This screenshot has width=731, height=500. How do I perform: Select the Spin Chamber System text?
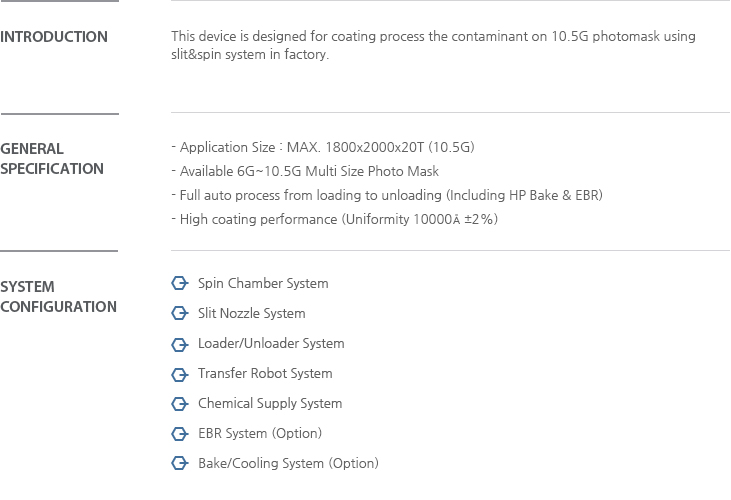(x=263, y=283)
